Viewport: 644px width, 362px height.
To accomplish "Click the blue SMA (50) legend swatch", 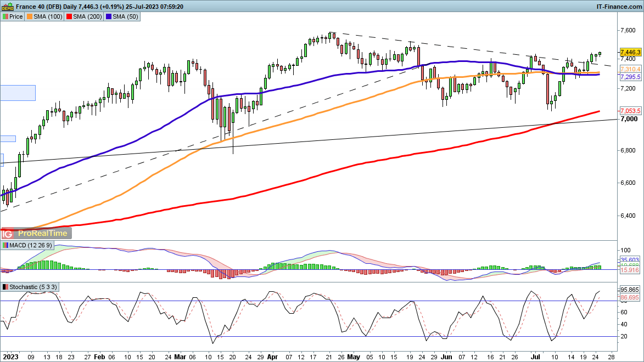I will (108, 16).
